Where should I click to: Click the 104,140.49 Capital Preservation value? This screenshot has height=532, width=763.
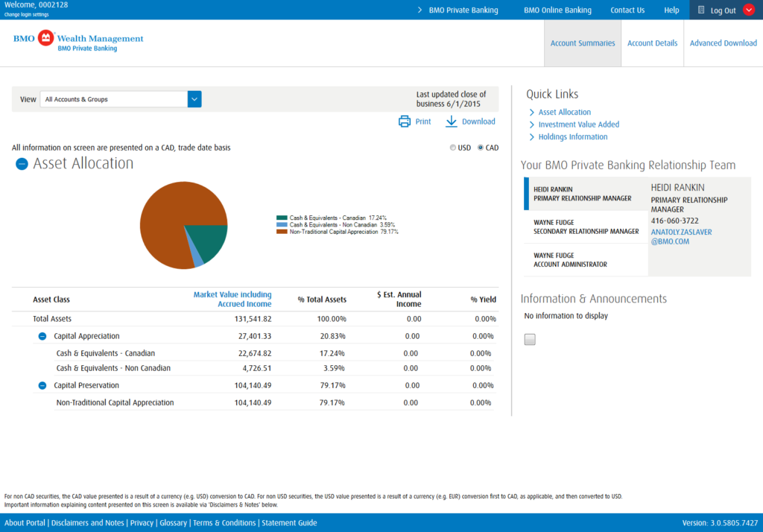(253, 385)
